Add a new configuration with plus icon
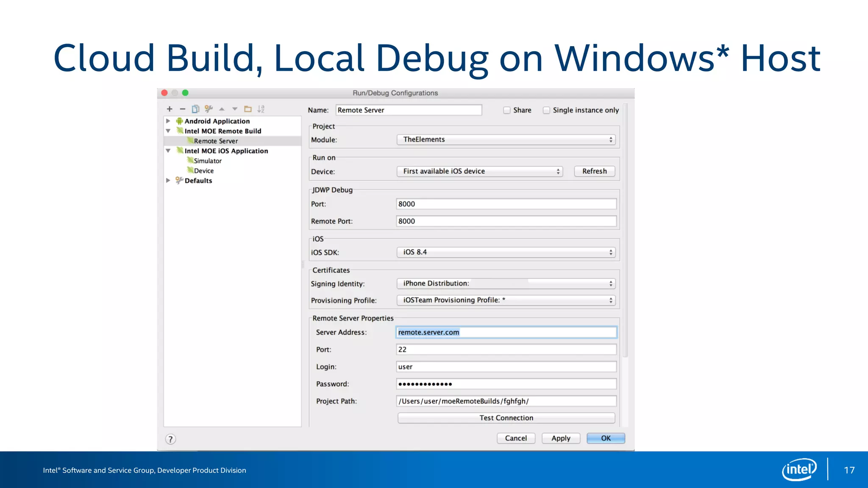The image size is (868, 488). (170, 109)
